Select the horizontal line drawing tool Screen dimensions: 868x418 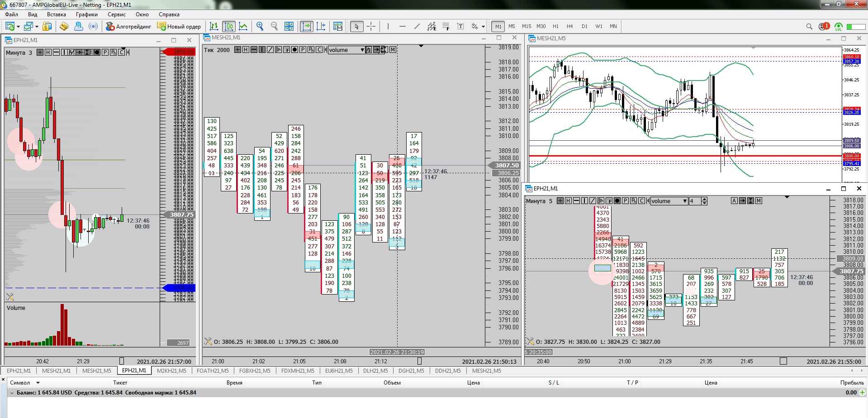pyautogui.click(x=403, y=26)
